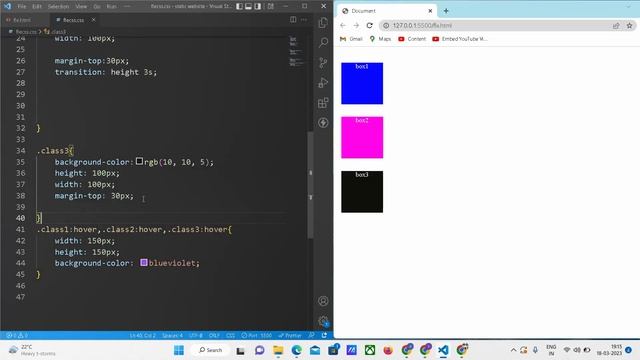The height and width of the screenshot is (360, 640).
Task: Open the Explorer view in VS Code
Action: (323, 23)
